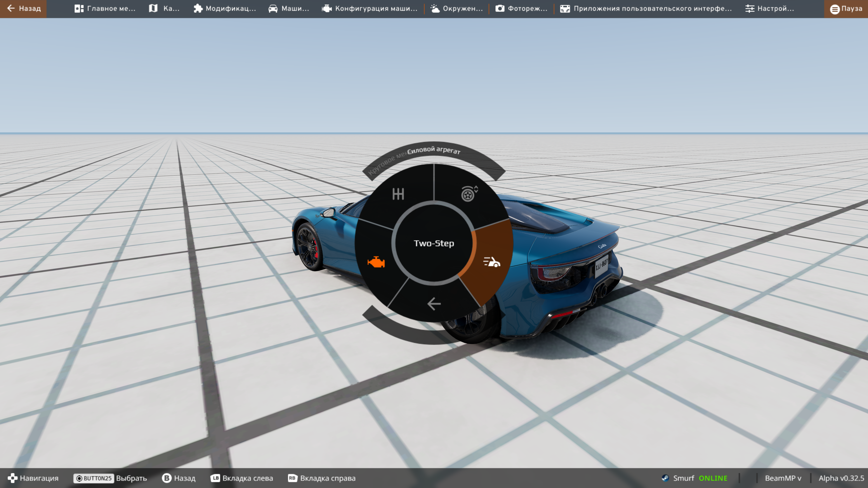Open the Настройки sliders tab
Image resolution: width=868 pixels, height=488 pixels.
[x=769, y=8]
